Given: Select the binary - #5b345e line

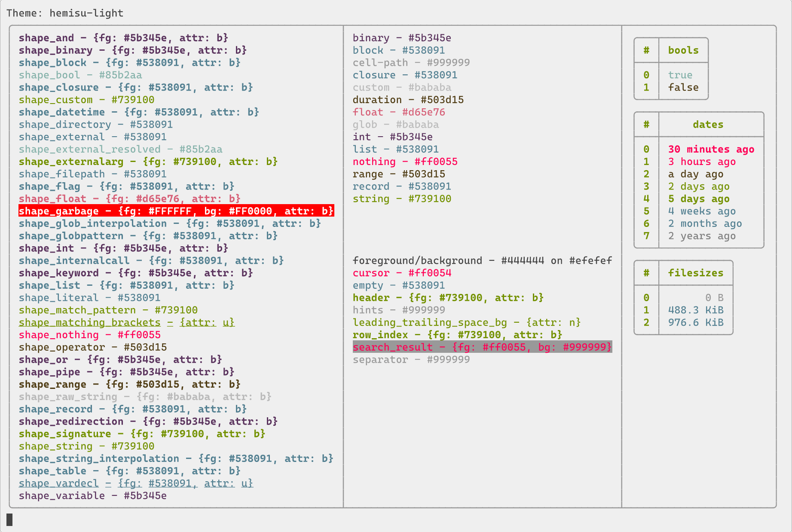Looking at the screenshot, I should tap(402, 38).
